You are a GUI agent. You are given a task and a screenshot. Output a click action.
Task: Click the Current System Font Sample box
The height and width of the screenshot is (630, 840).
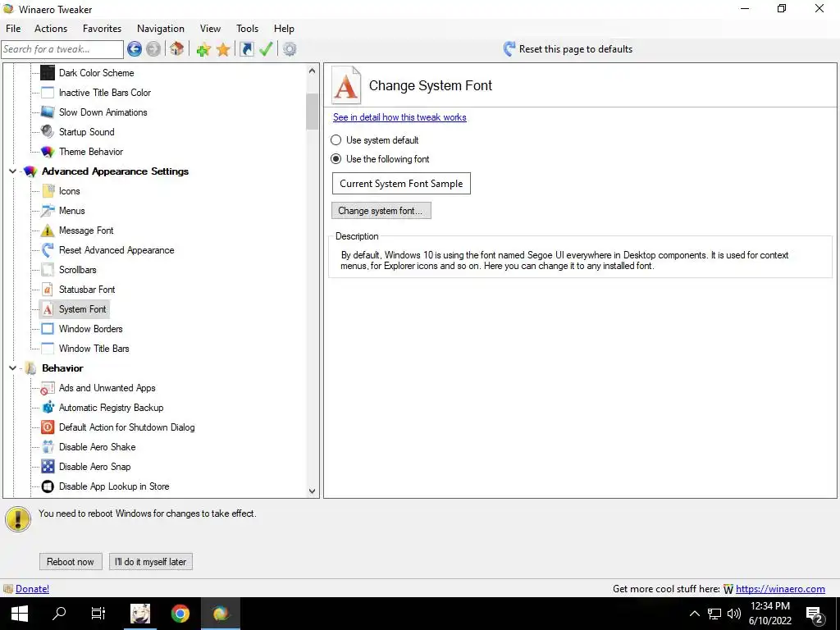click(x=401, y=183)
